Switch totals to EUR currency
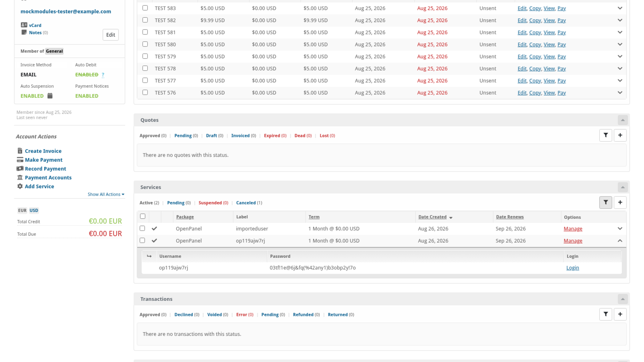 click(22, 210)
